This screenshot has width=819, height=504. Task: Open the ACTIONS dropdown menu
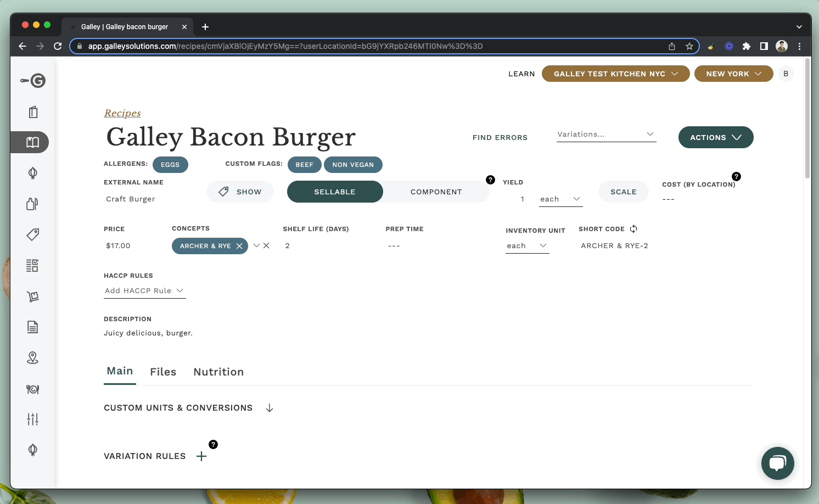pyautogui.click(x=716, y=137)
